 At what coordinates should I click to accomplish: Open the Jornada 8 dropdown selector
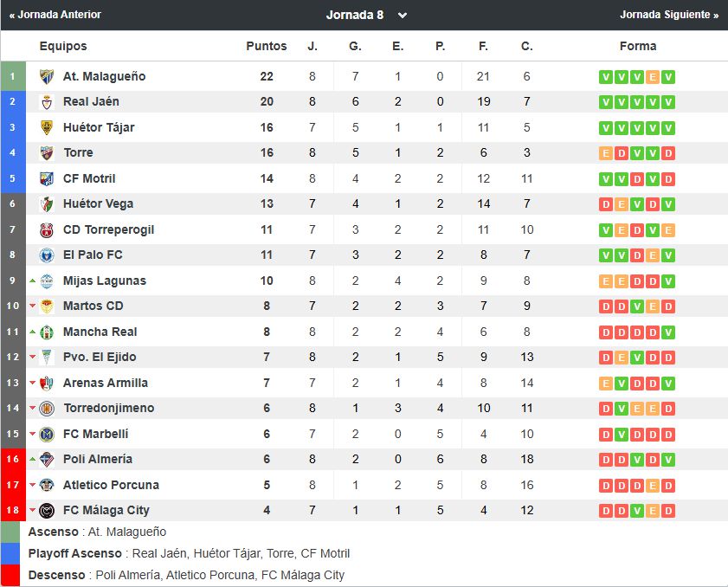click(366, 15)
